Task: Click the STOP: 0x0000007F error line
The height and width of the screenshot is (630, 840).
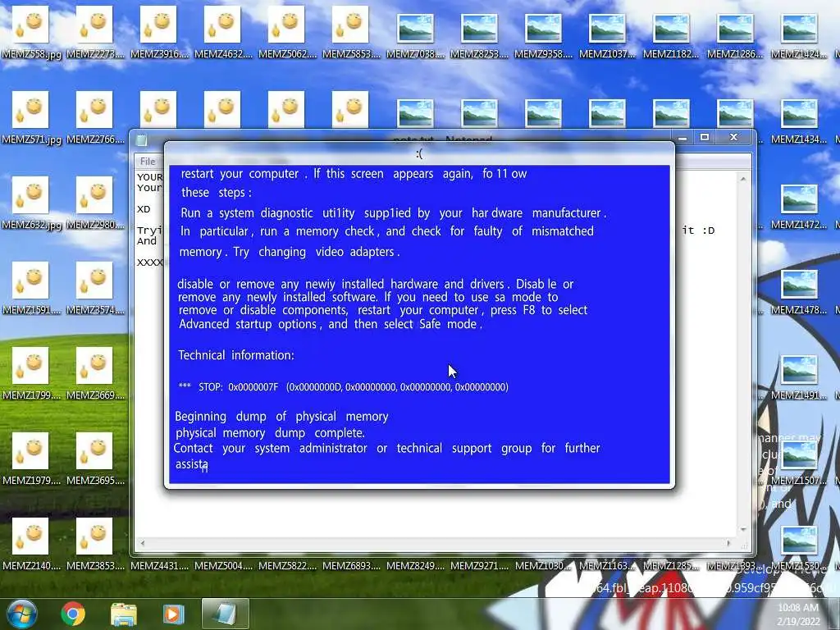Action: [x=344, y=387]
